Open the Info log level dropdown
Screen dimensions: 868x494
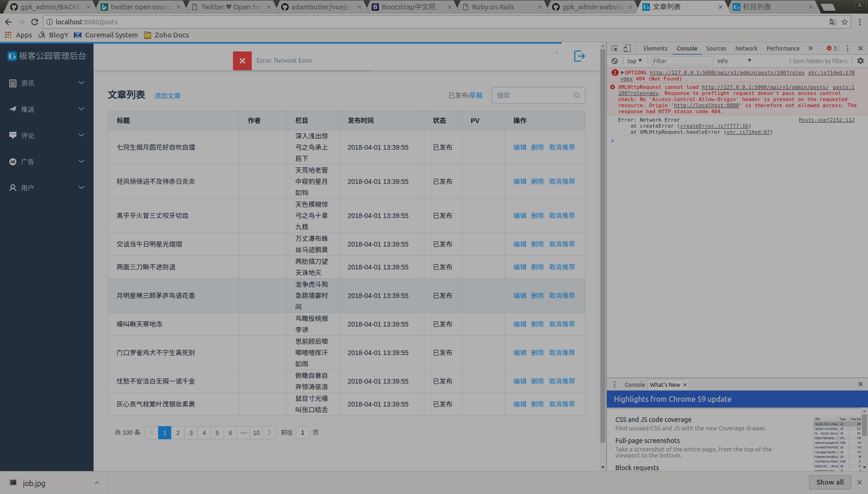[x=734, y=61]
